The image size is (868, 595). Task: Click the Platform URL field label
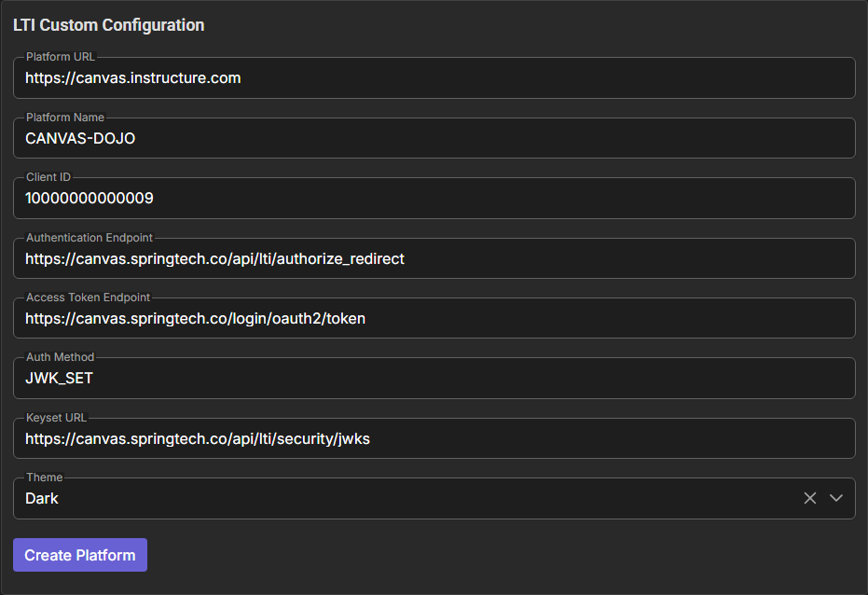click(x=61, y=57)
